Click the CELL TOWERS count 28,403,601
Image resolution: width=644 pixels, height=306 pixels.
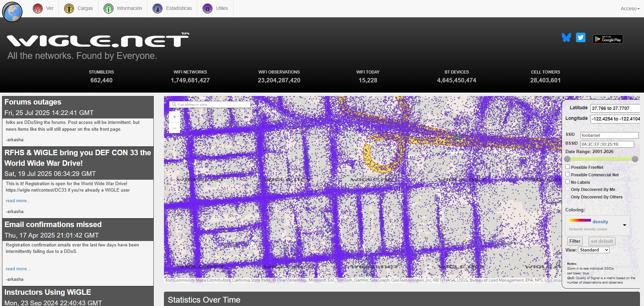[545, 80]
